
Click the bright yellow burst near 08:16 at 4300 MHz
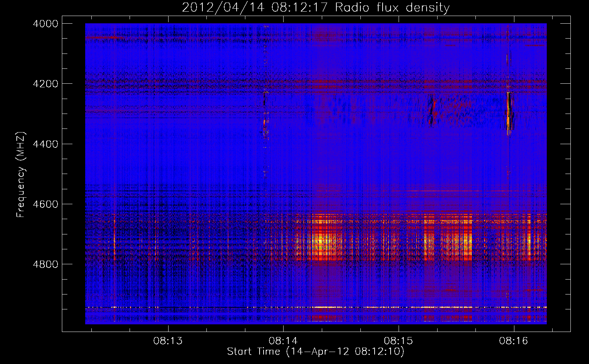(x=509, y=111)
